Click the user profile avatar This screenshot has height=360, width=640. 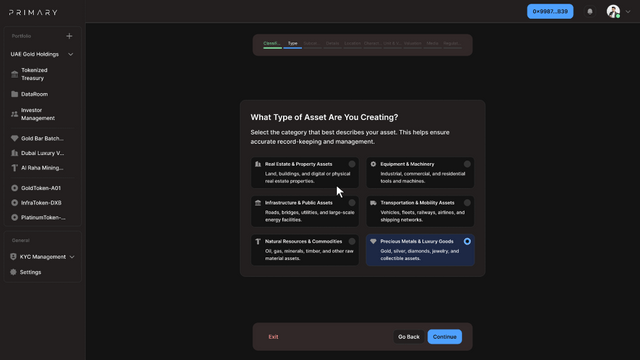coord(613,11)
